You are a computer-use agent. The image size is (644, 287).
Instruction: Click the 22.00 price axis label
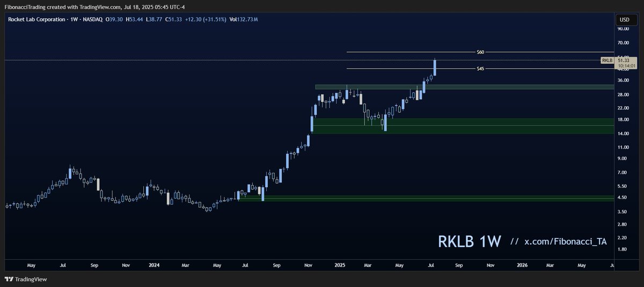pos(623,108)
